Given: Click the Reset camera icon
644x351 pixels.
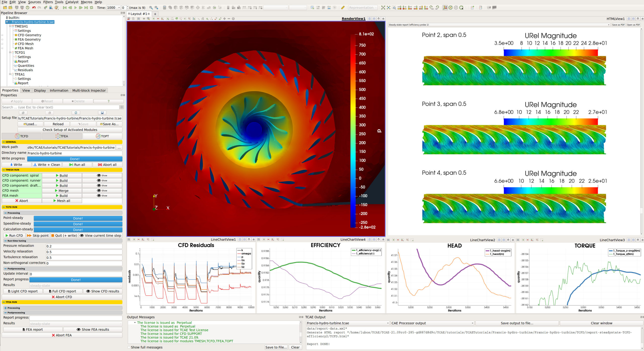Looking at the screenshot, I should click(383, 8).
